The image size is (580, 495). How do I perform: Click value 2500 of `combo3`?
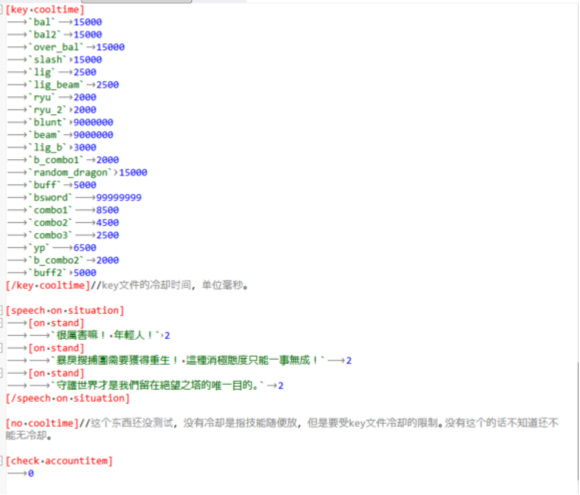click(108, 235)
